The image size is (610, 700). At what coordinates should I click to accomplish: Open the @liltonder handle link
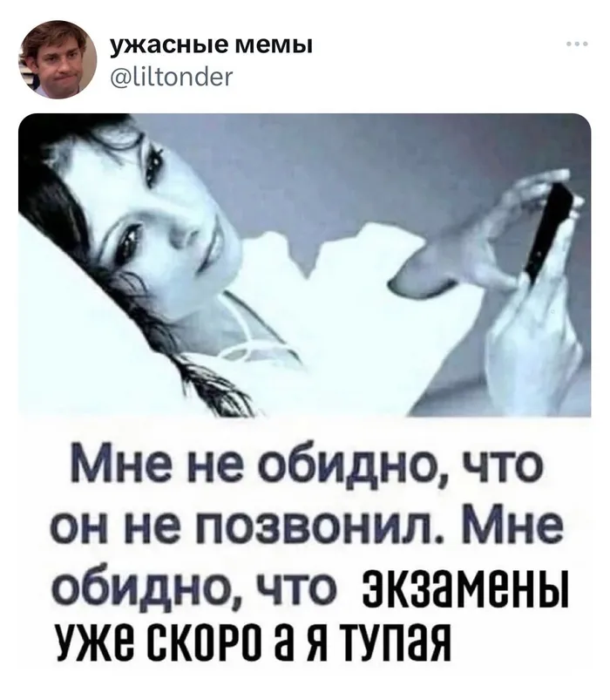tap(172, 77)
